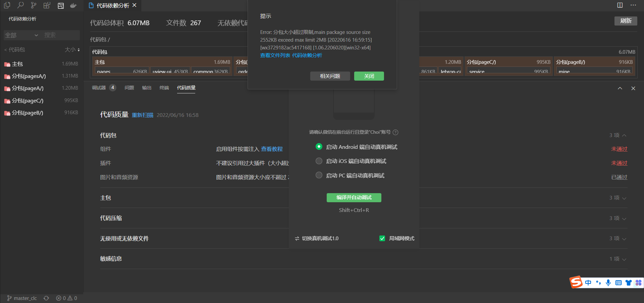Sort packages by 大小 column
The height and width of the screenshot is (303, 644).
[72, 50]
